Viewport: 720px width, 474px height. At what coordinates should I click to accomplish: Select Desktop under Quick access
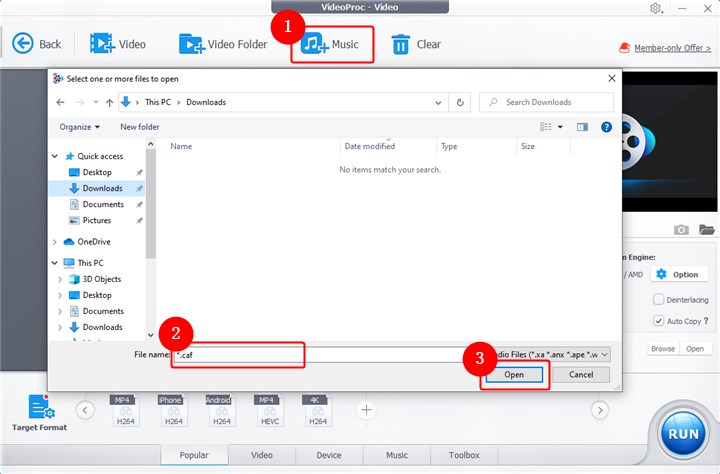point(97,172)
